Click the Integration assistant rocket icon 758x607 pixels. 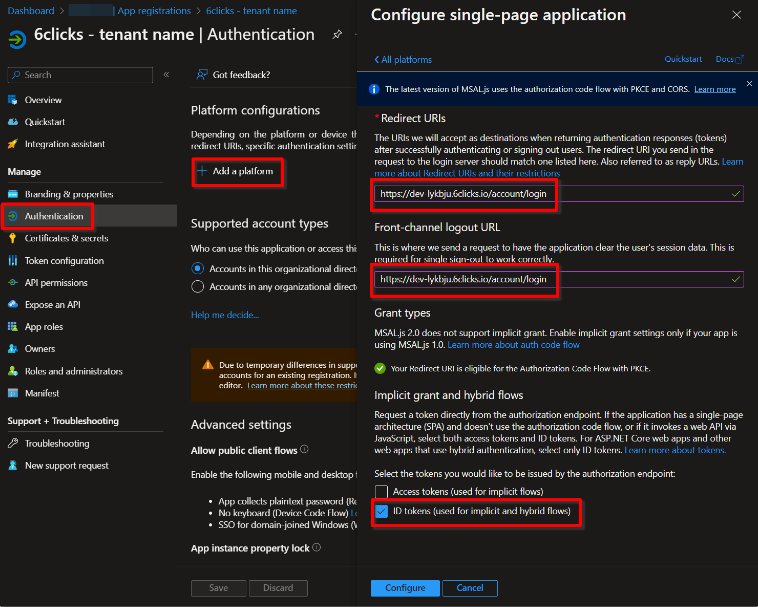[x=13, y=144]
